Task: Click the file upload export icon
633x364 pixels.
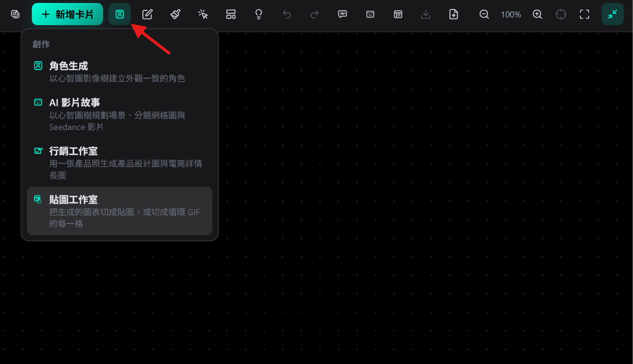Action: [x=454, y=14]
